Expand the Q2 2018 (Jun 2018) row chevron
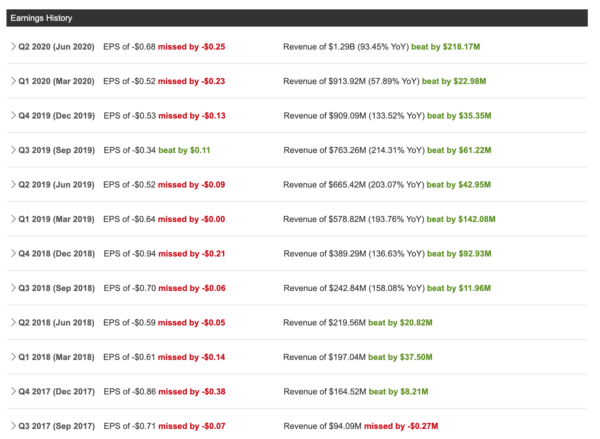Viewport: 600px width, 439px height. click(x=13, y=322)
